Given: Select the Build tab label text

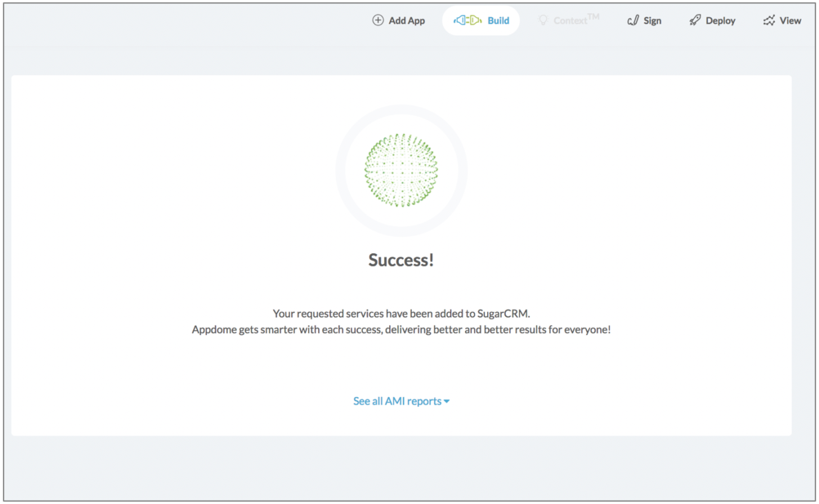Looking at the screenshot, I should click(497, 20).
